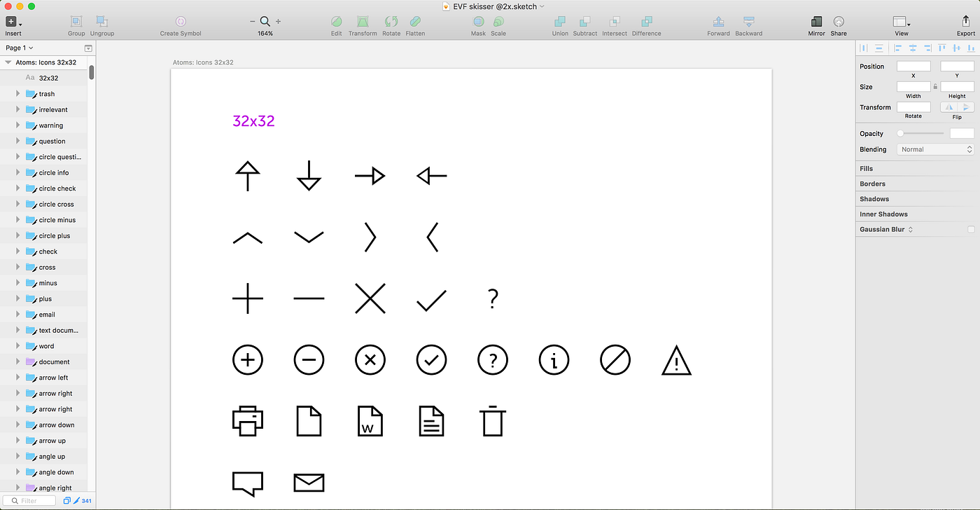Select the Transform tool
Viewport: 980px width, 510px height.
tap(363, 22)
